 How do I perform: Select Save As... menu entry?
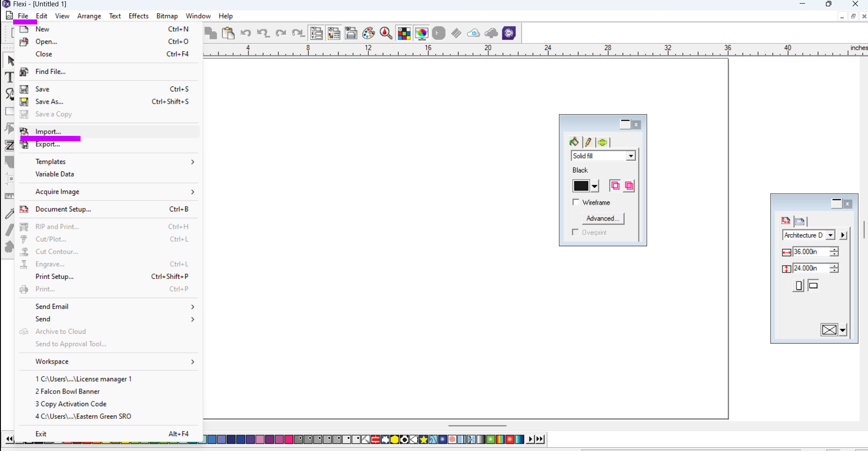click(x=108, y=102)
